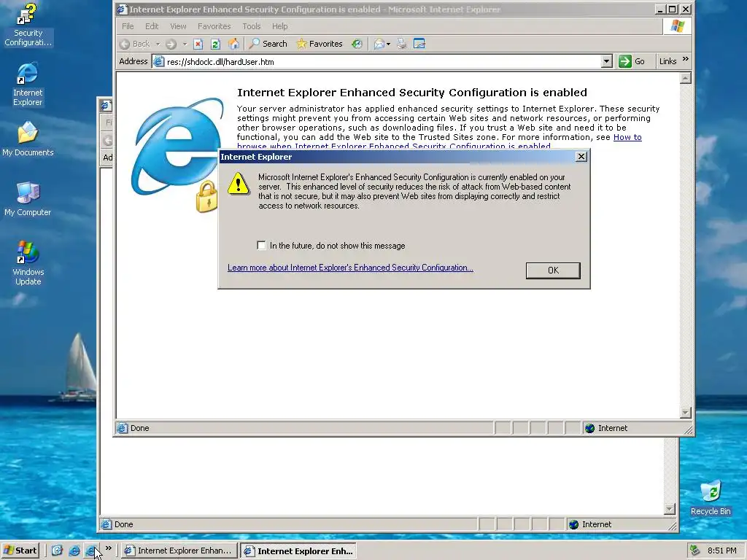
Task: Expand the Links toolbar chevron
Action: [686, 59]
